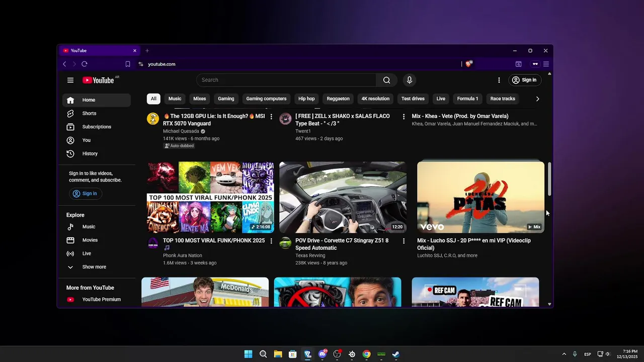This screenshot has height=362, width=644.
Task: Open Shorts in the sidebar
Action: [97, 114]
